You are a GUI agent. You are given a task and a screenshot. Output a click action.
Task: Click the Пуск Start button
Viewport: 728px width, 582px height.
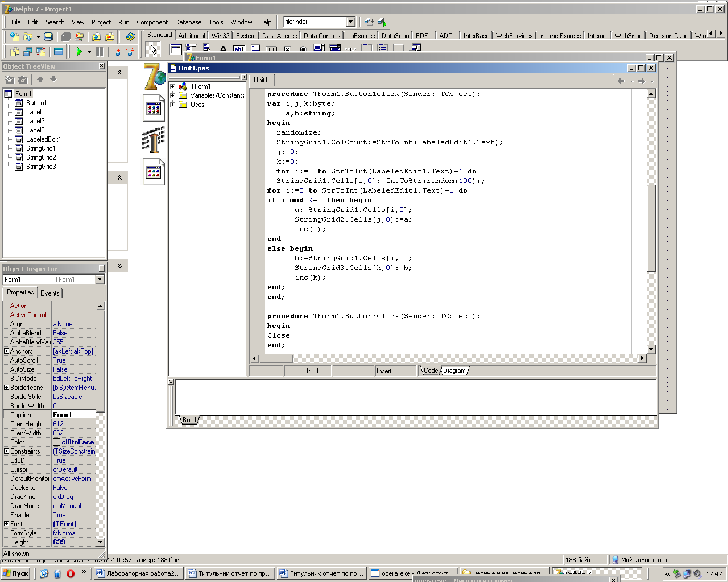(15, 573)
